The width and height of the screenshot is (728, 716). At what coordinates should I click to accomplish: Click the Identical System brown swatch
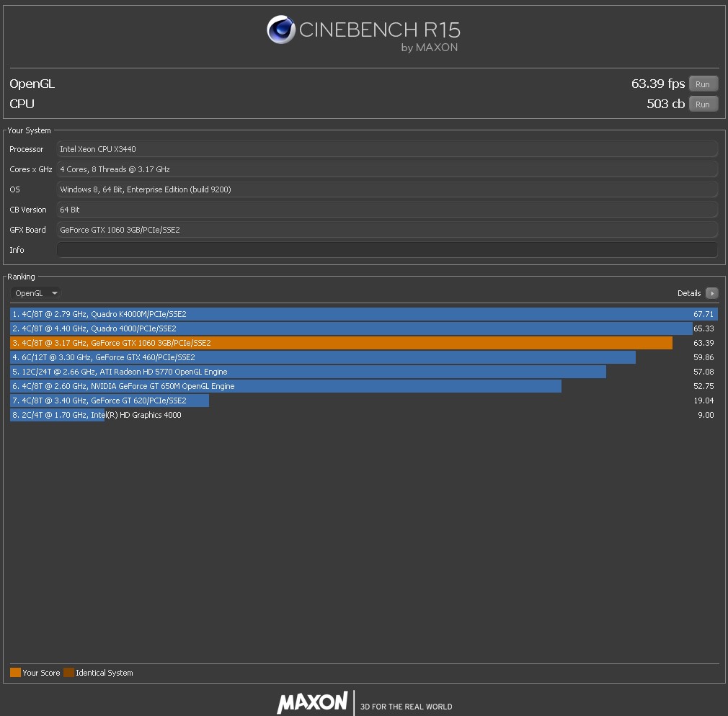point(68,672)
